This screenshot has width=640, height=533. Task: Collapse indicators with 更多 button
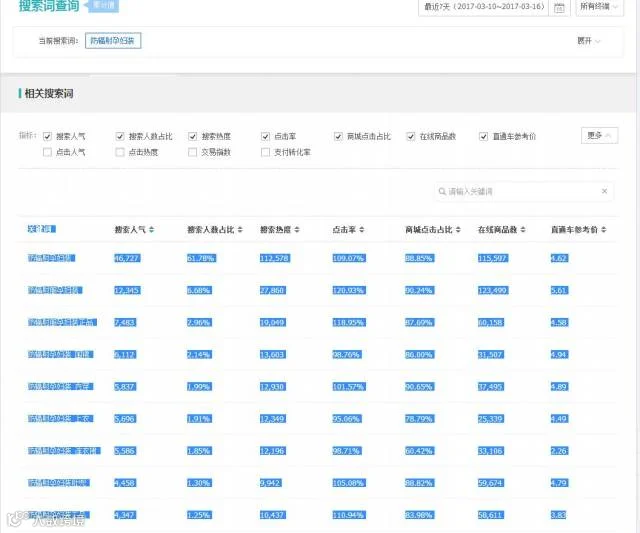pyautogui.click(x=599, y=135)
